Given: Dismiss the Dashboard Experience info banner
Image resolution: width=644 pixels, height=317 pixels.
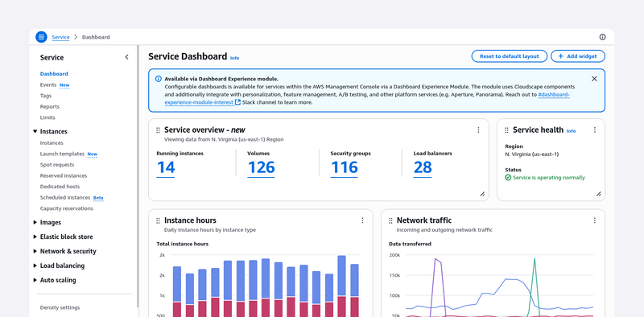Looking at the screenshot, I should [594, 79].
